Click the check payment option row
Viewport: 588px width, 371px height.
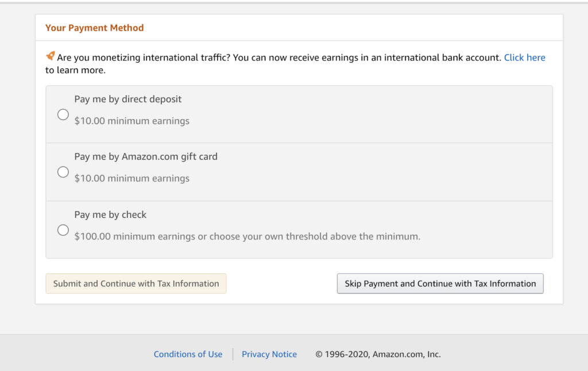pos(299,229)
